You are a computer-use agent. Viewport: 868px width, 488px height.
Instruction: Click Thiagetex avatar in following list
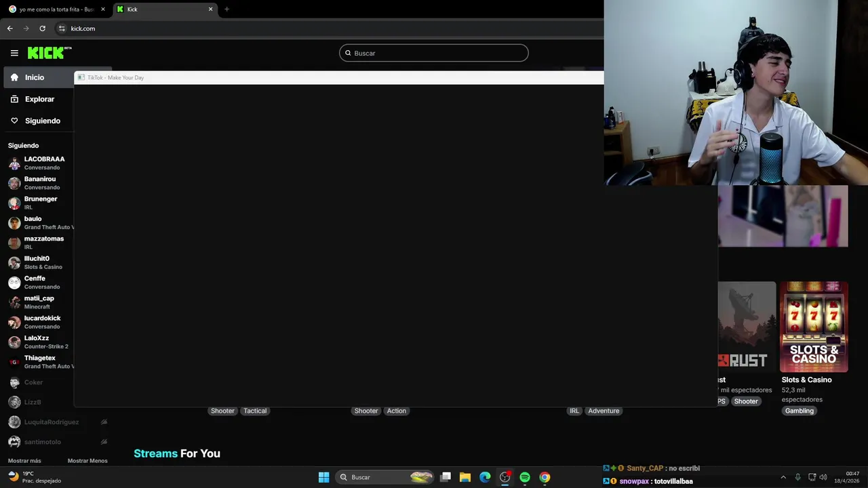[14, 362]
